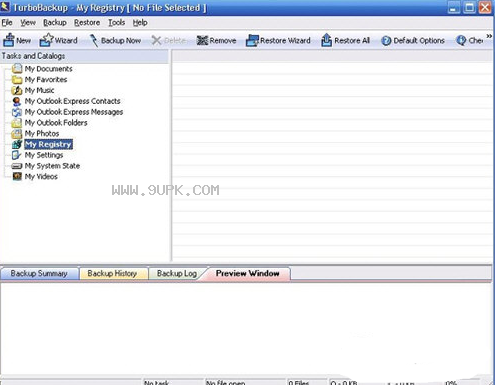Click the 'Tasks and Catalogs' panel header

pos(84,56)
